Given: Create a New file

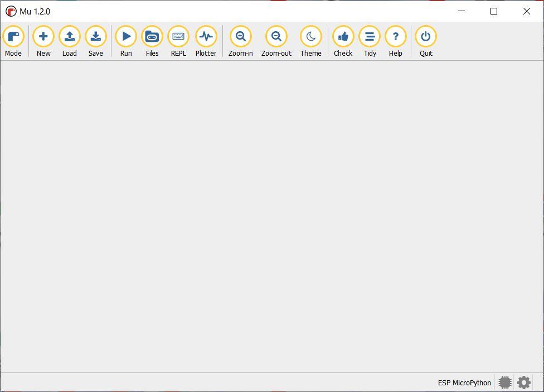Looking at the screenshot, I should click(43, 41).
